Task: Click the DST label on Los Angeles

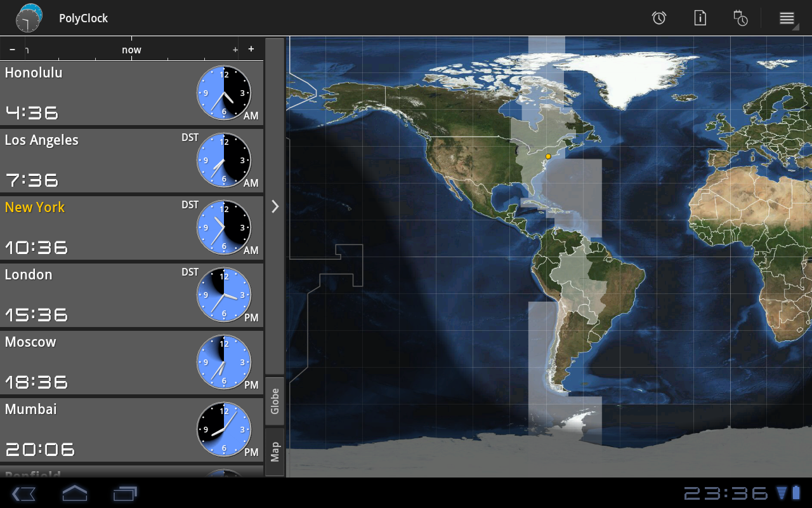Action: coord(190,138)
